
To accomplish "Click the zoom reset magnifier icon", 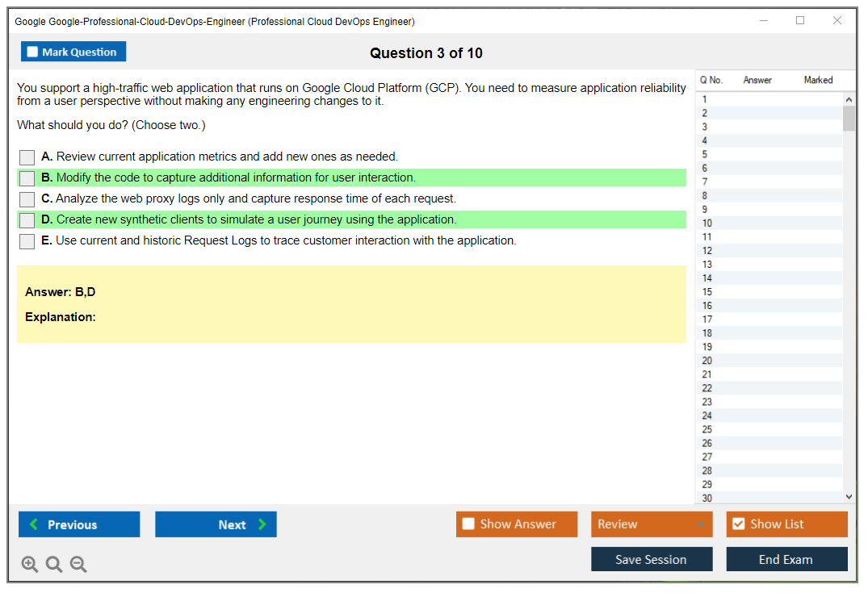I will pos(54,565).
